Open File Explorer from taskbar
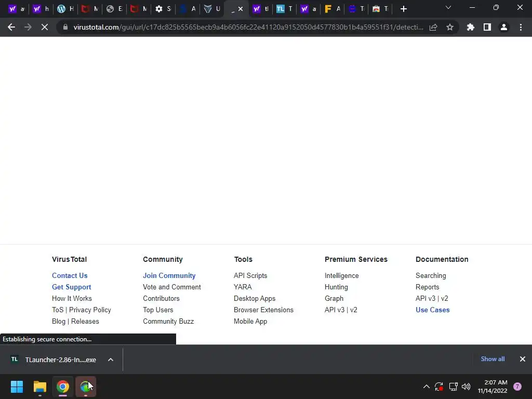Screen dimensions: 532x399 tap(39, 387)
